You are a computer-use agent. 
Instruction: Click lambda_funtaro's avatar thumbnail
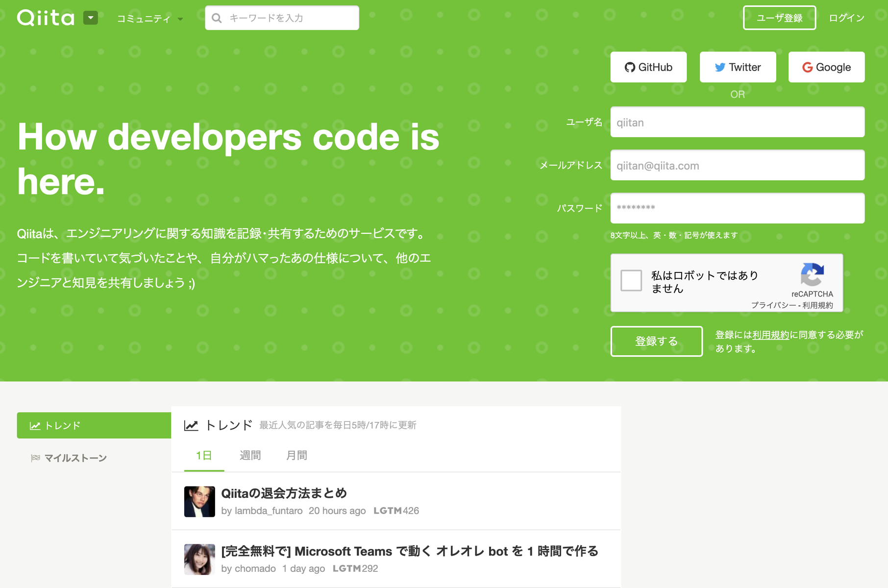(199, 501)
